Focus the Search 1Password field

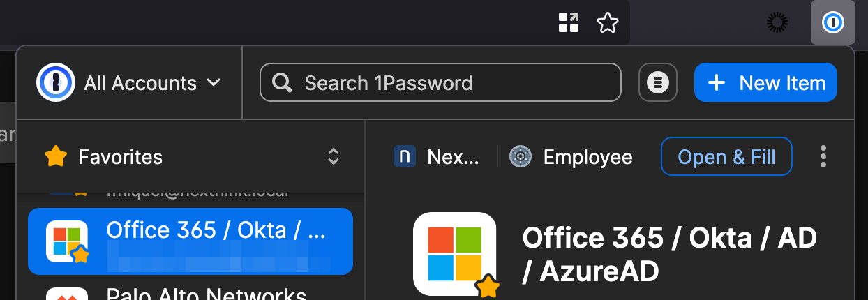point(447,83)
